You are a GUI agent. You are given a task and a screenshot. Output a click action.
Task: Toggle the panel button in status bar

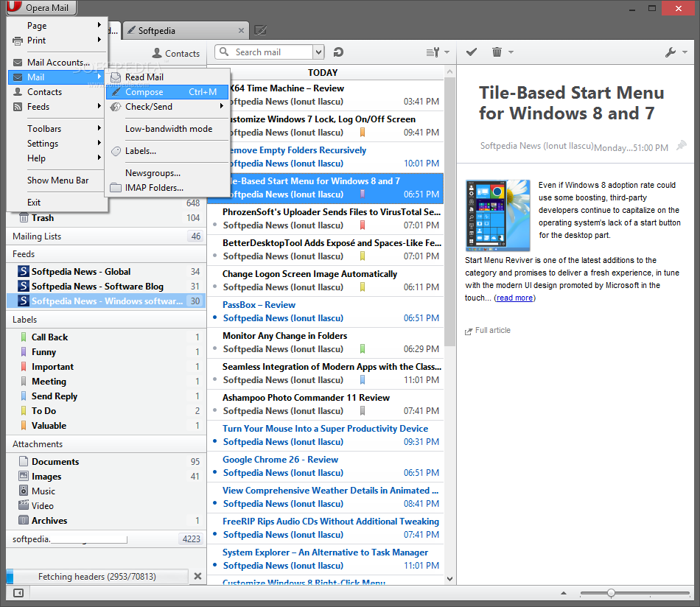[18, 593]
